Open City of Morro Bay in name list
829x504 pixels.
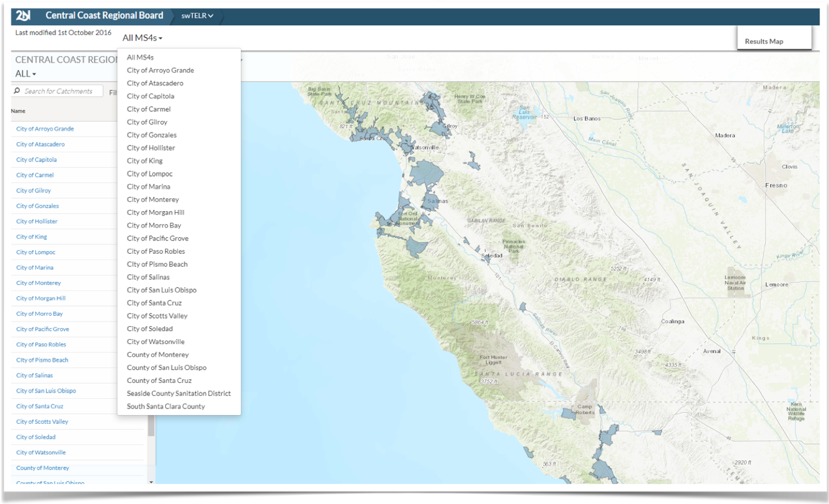[x=39, y=314]
